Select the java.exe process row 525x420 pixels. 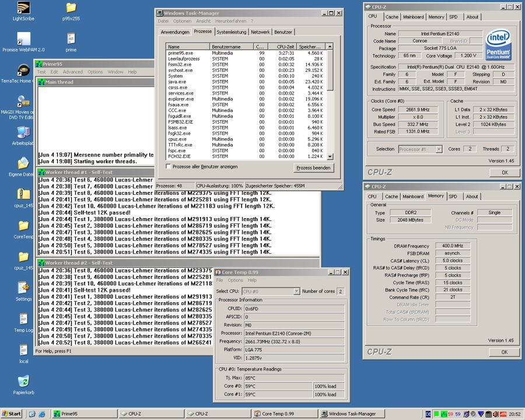tap(246, 82)
